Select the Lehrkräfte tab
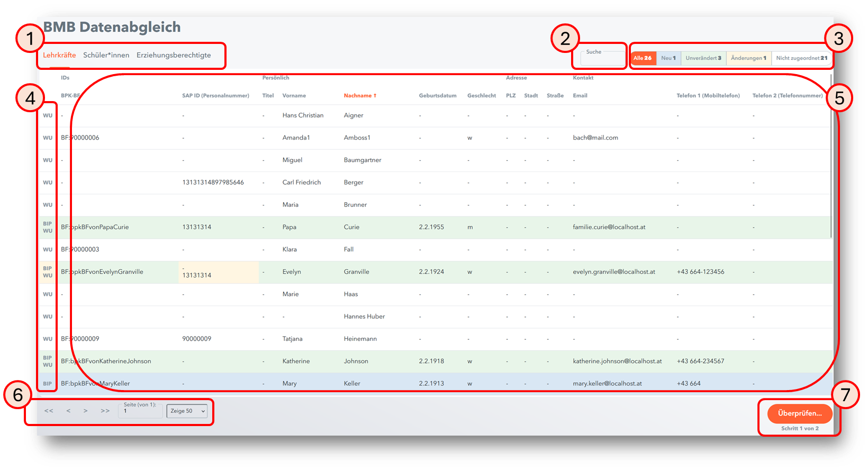This screenshot has height=470, width=868. click(x=59, y=55)
